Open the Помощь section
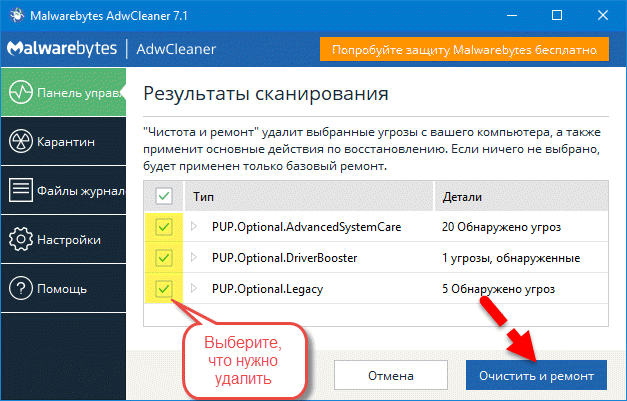627x401 pixels. coord(63,288)
